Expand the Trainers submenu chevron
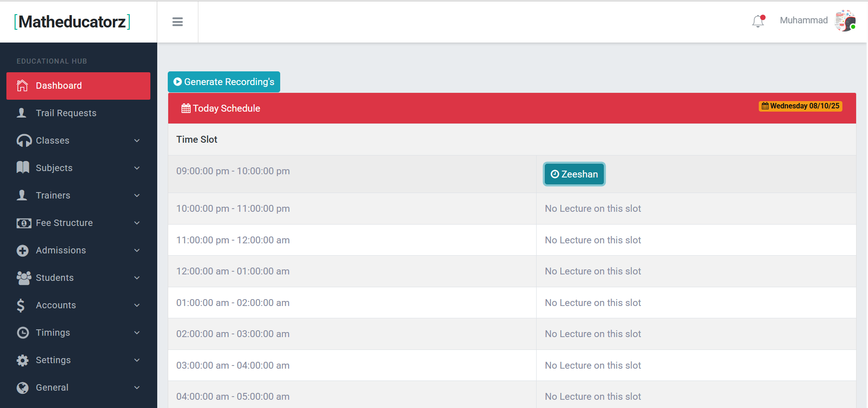The width and height of the screenshot is (868, 408). tap(137, 195)
